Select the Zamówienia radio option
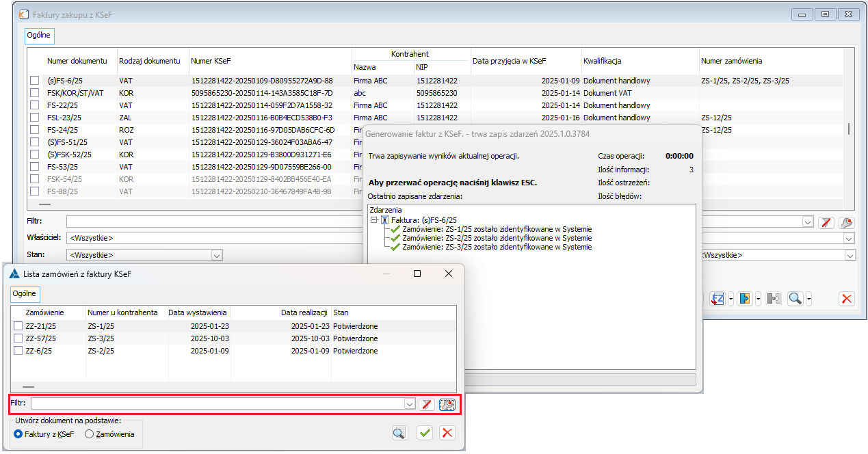 tap(89, 434)
